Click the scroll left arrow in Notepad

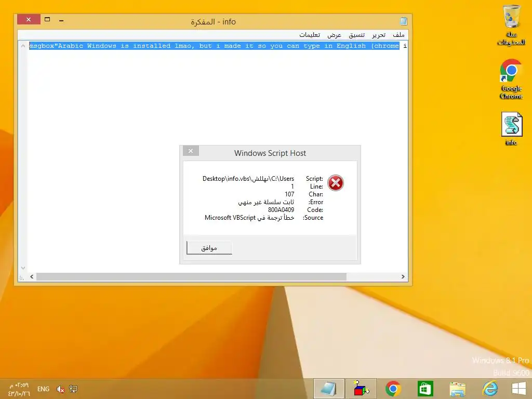(x=32, y=276)
